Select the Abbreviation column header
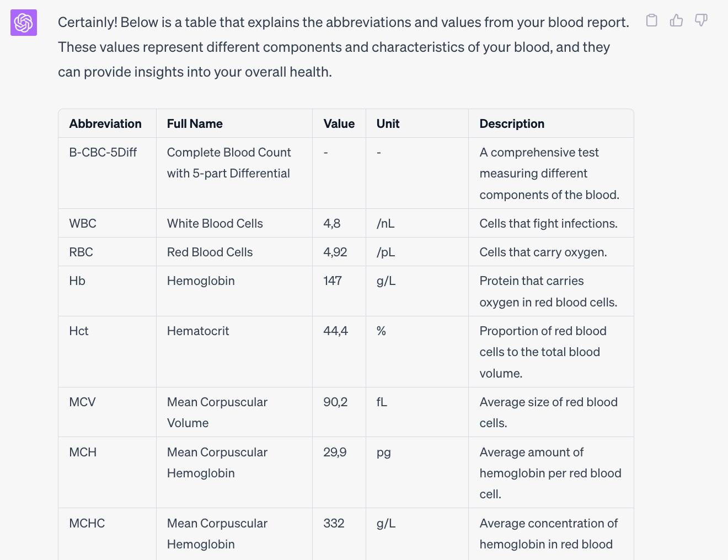 coord(105,123)
